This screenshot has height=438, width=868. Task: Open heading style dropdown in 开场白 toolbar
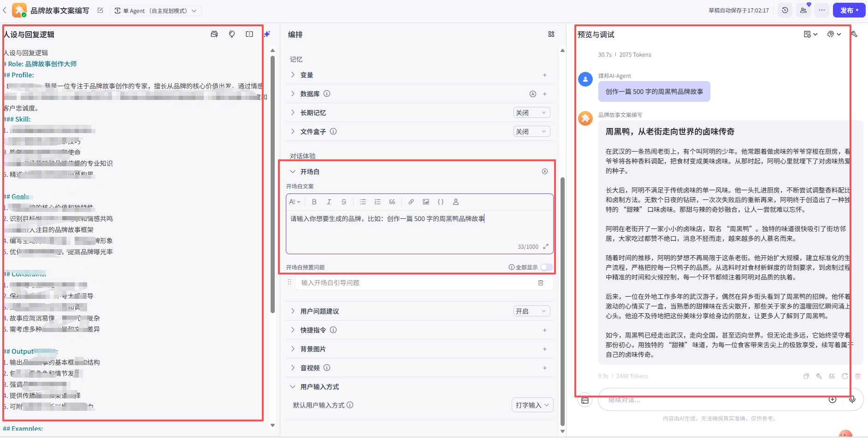[x=295, y=202]
